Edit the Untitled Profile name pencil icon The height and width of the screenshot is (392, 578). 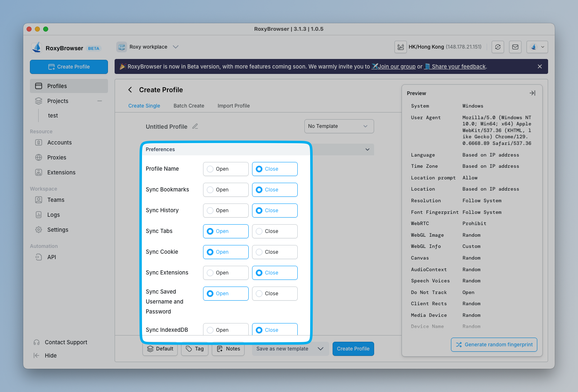point(195,126)
